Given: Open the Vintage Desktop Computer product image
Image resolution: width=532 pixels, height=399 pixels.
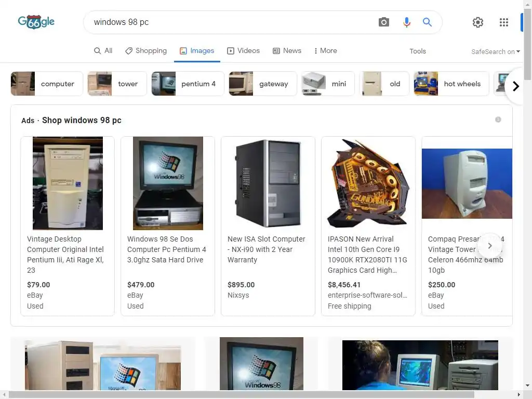Looking at the screenshot, I should click(x=68, y=183).
